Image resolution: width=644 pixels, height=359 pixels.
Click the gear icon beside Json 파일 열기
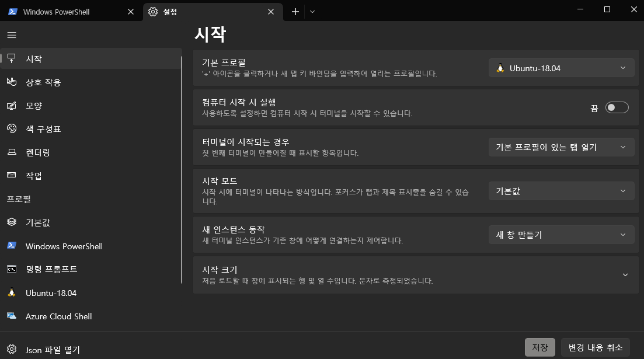click(12, 349)
